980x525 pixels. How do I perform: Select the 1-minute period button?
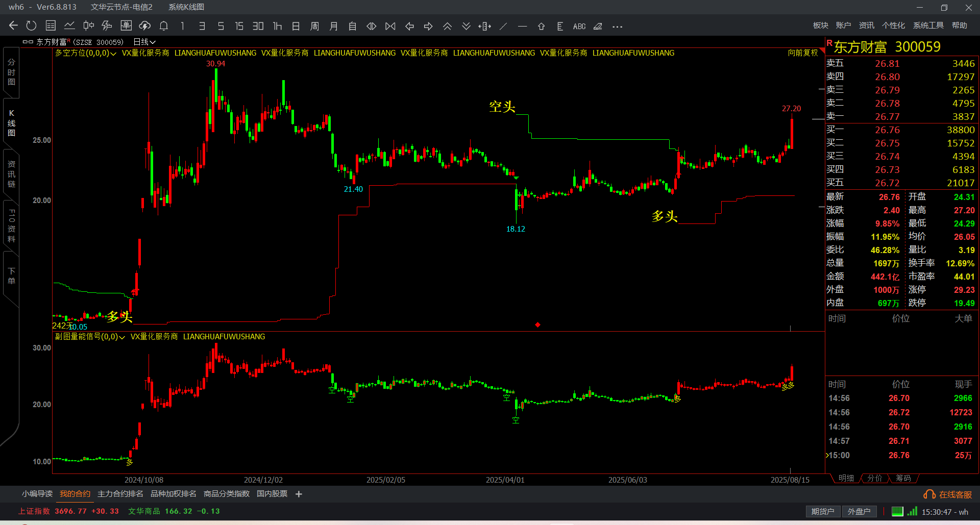point(182,26)
